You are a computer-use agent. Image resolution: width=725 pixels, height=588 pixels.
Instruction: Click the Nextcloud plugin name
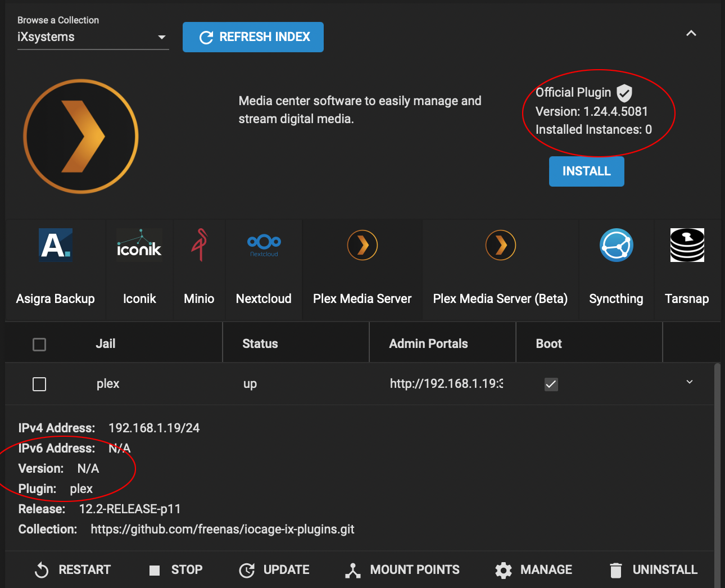[x=264, y=299]
